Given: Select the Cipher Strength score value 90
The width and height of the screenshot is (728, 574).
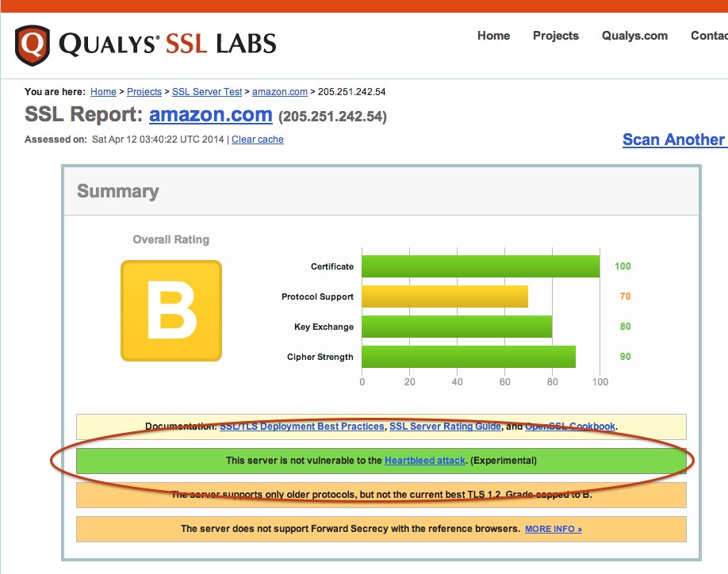Looking at the screenshot, I should point(626,357).
